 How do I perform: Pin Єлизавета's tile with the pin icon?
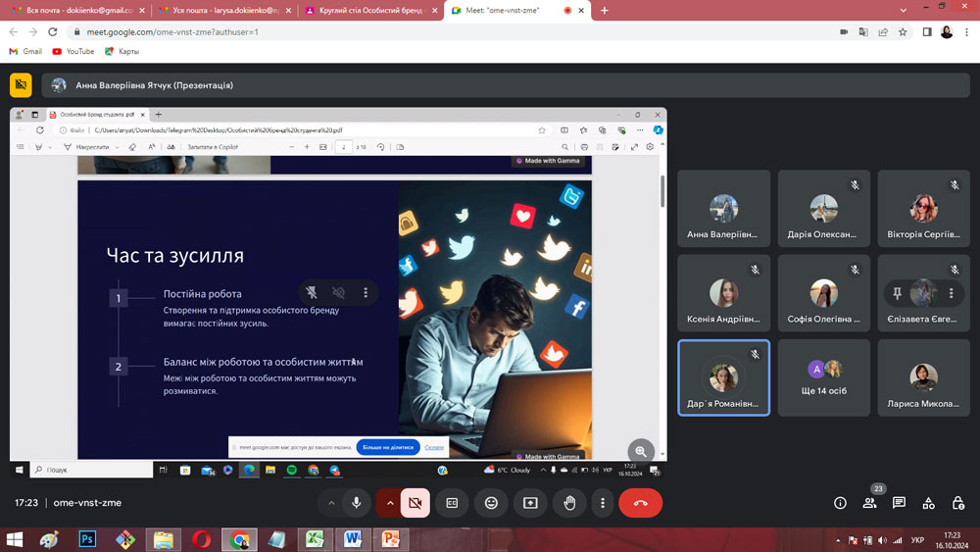[897, 293]
